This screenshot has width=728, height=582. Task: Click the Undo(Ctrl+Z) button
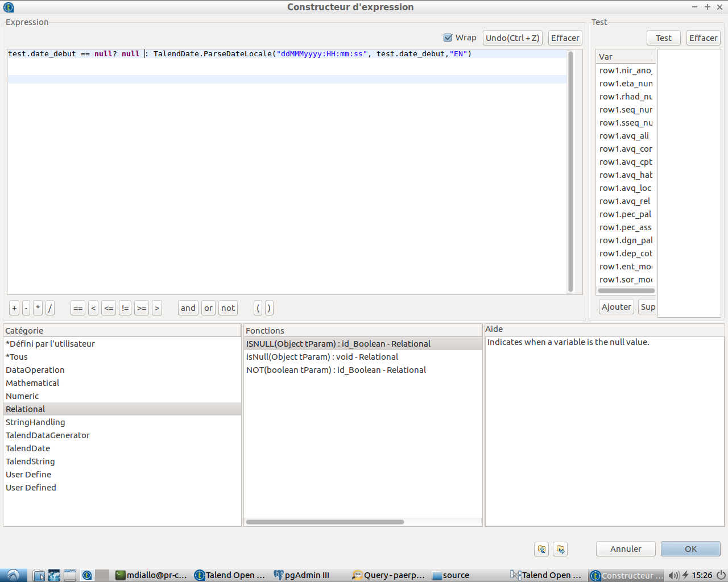(512, 38)
